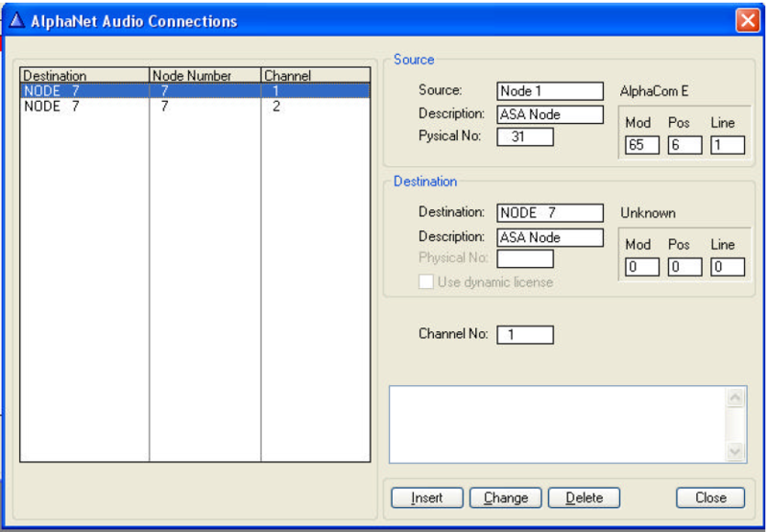Click the Source field containing Node 1

click(549, 91)
